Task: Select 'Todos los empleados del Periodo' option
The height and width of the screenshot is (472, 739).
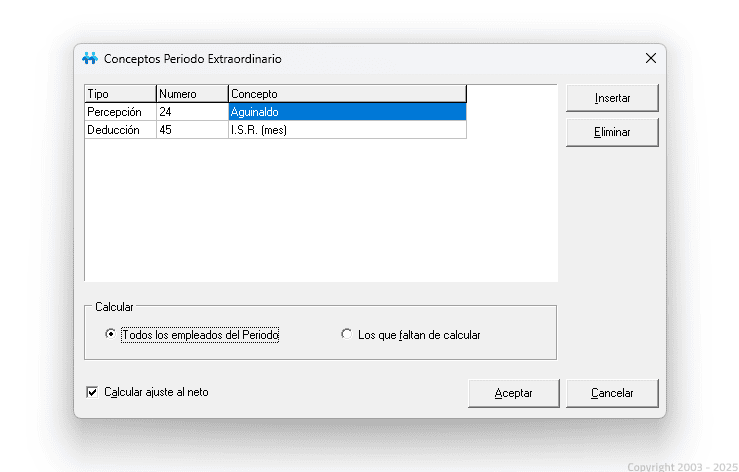Action: (111, 335)
